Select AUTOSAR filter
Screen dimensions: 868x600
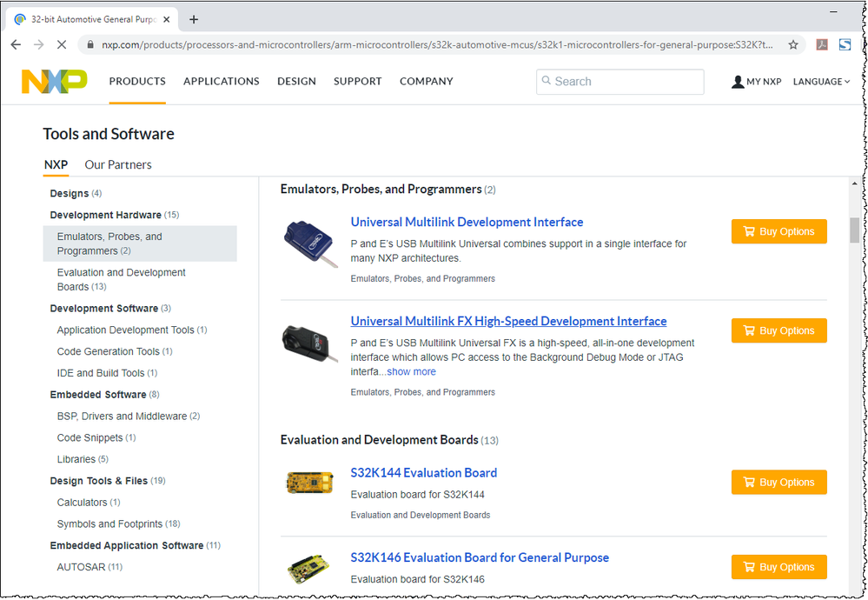(x=89, y=568)
